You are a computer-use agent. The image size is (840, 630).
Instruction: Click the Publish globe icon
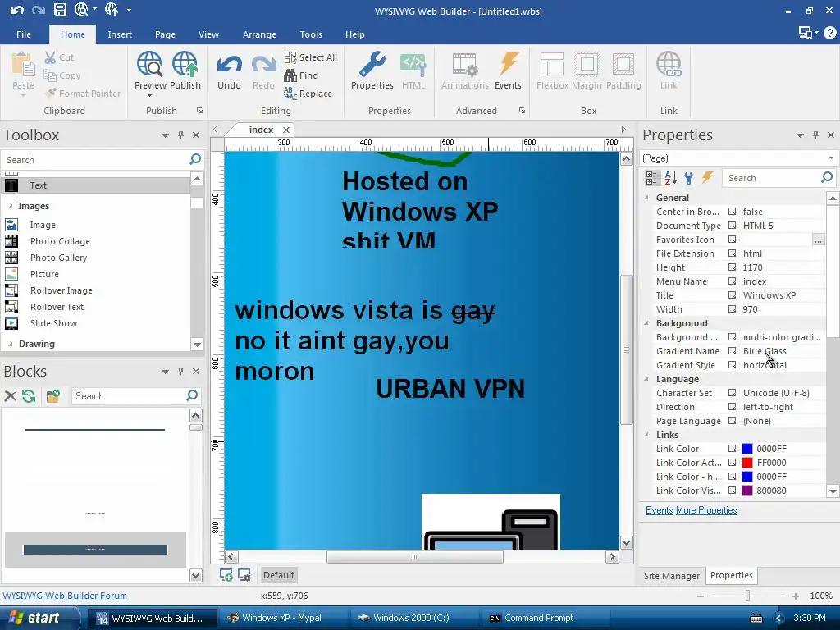click(x=185, y=65)
